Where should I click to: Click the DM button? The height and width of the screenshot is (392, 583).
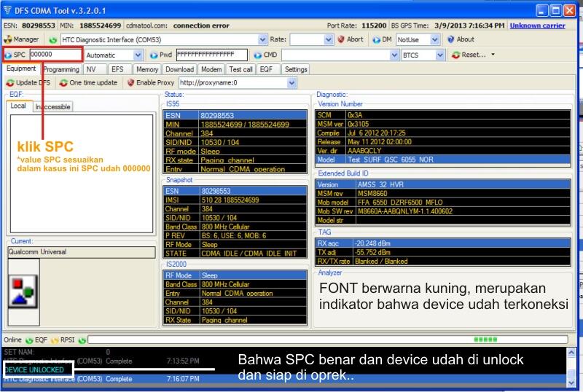pos(382,39)
